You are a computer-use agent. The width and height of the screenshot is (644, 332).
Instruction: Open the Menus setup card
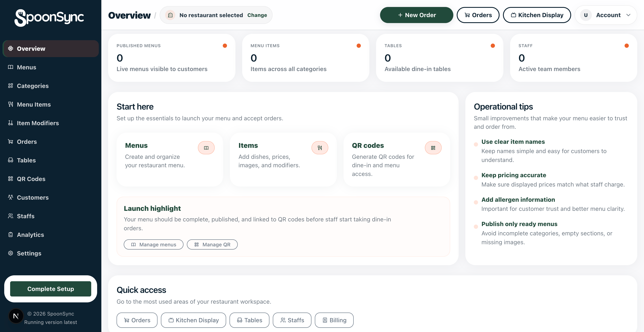point(170,159)
